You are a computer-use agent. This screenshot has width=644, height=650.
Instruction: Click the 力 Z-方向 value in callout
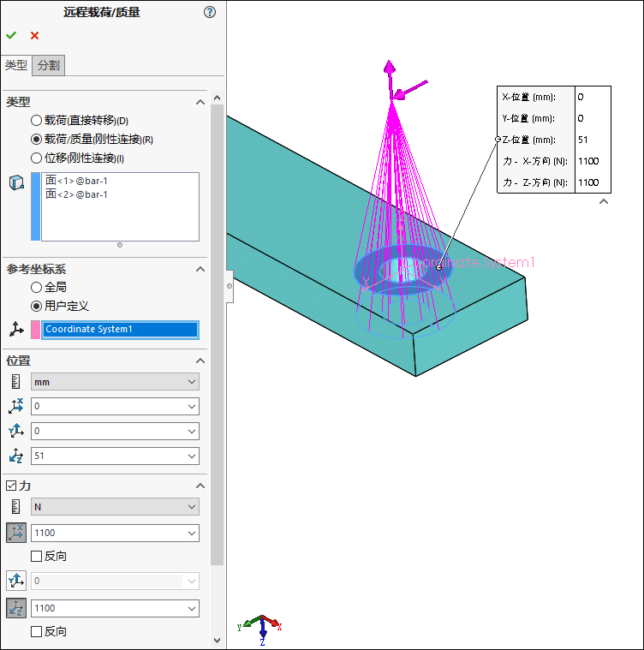click(x=588, y=182)
